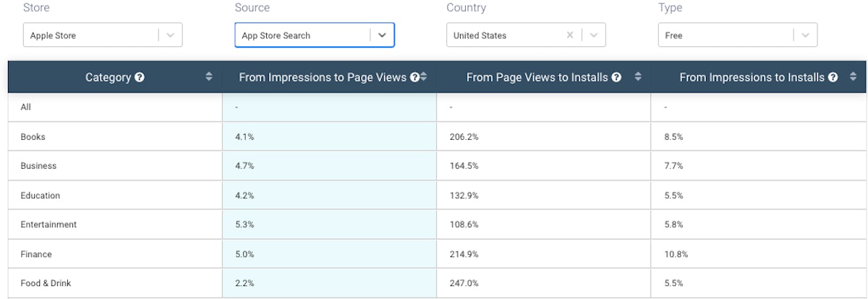Open the Country dropdown chevron
The height and width of the screenshot is (299, 868).
tap(593, 35)
